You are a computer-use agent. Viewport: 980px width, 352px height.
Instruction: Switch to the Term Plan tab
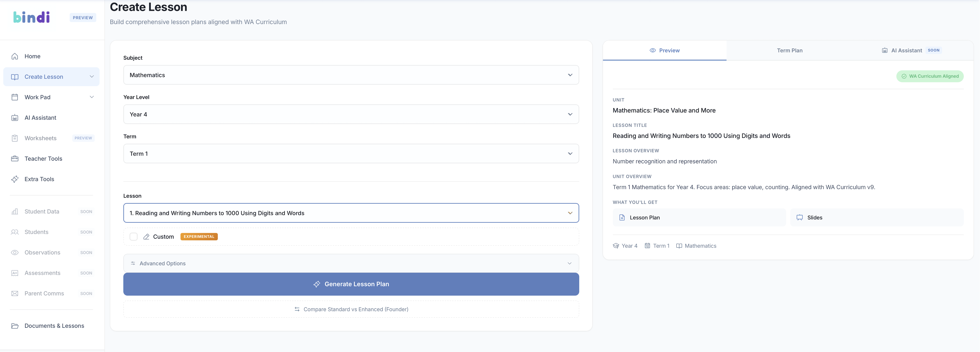[789, 50]
